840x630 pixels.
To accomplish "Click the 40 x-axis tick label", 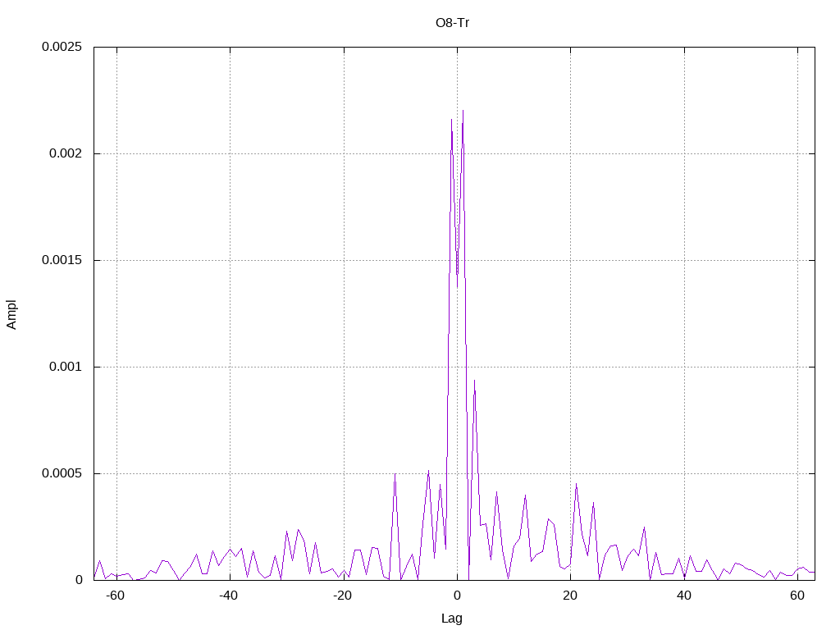I will [683, 596].
